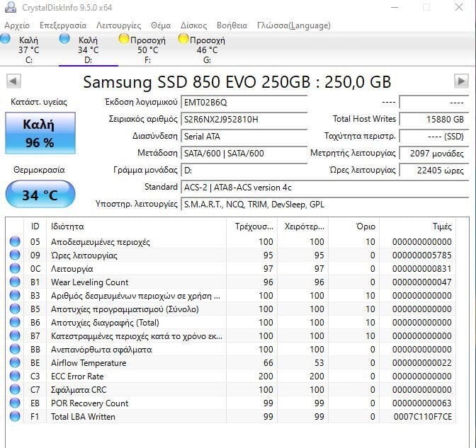Click status orb of attribute B3
Image resolution: width=476 pixels, height=448 pixels.
(x=15, y=295)
